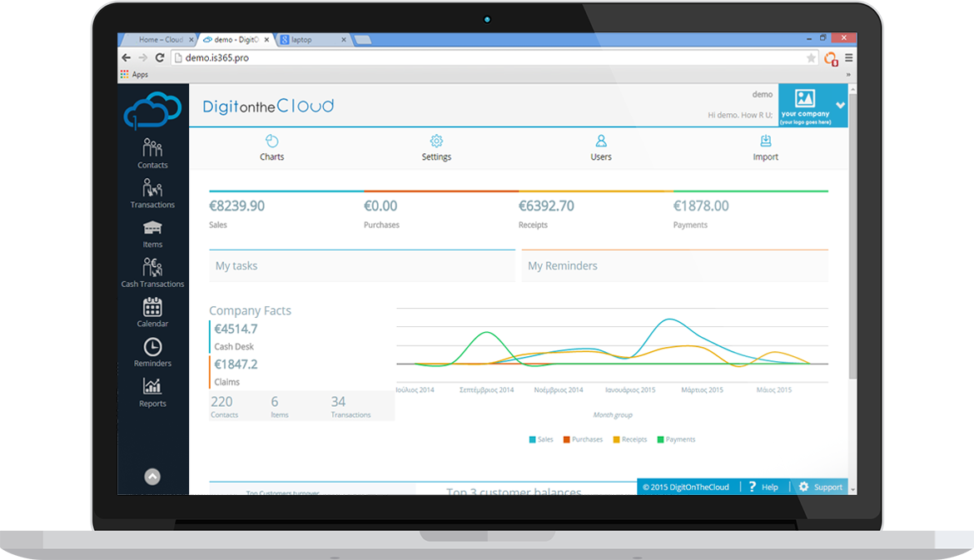Click the €4514.7 Cash Desk value
974x560 pixels.
[236, 329]
